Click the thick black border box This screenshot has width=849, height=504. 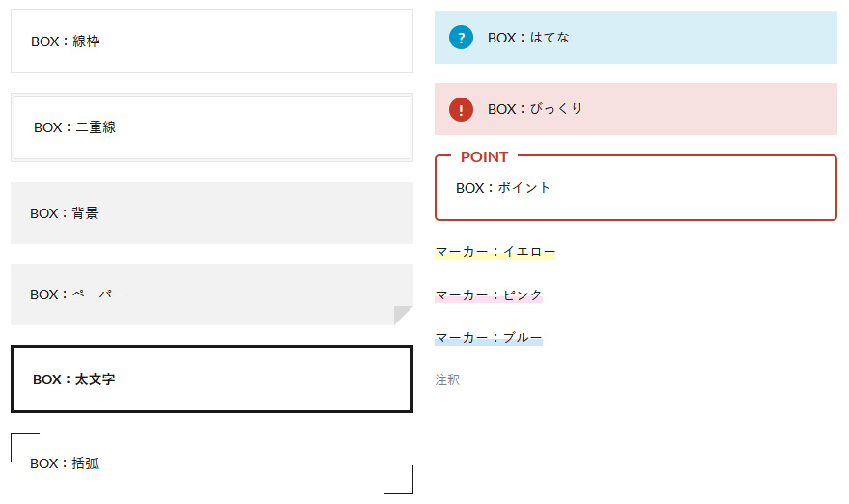pos(212,378)
